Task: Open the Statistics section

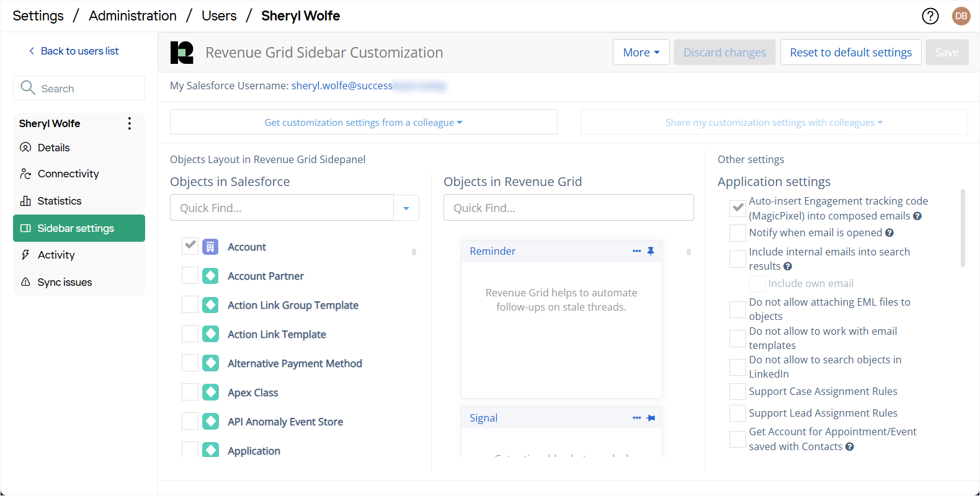Action: pyautogui.click(x=79, y=201)
